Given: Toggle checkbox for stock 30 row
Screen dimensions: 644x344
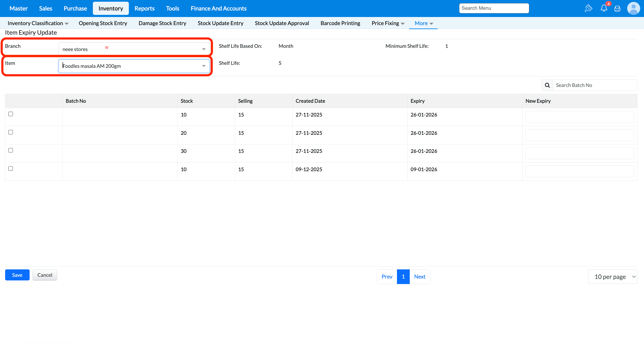Looking at the screenshot, I should coord(10,150).
